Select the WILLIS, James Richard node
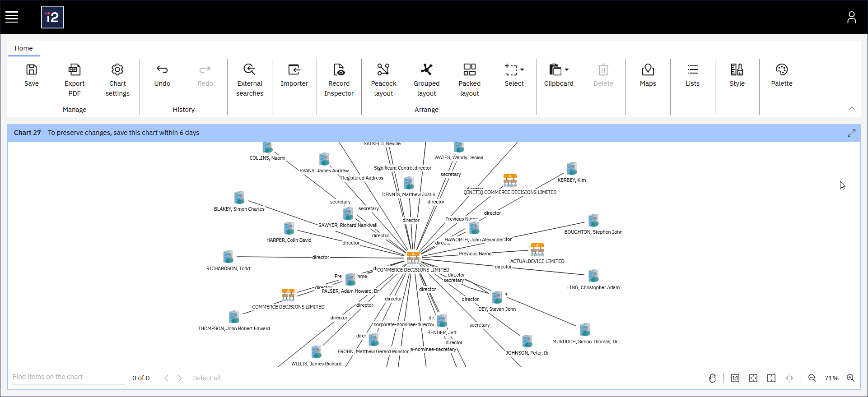The height and width of the screenshot is (397, 868). (317, 352)
